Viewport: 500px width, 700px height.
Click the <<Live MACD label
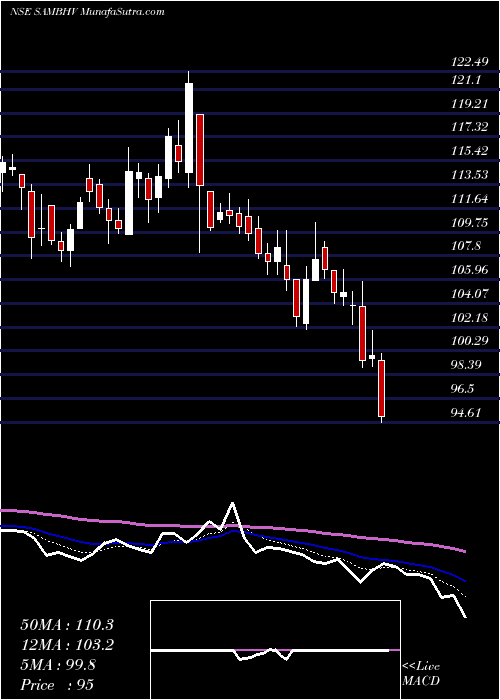pos(421,674)
